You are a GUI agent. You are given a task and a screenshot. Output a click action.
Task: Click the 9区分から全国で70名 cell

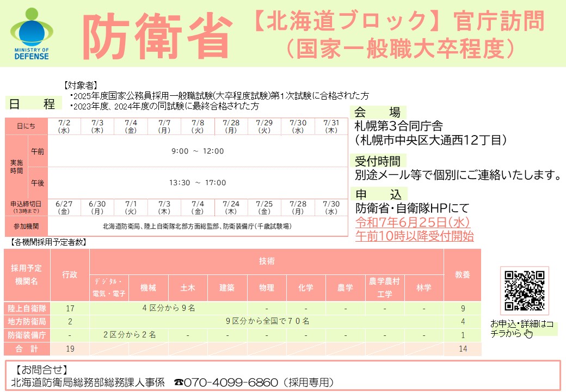267,321
